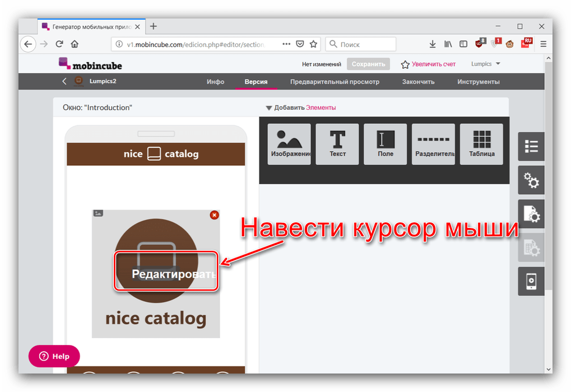Click the Элементы link
Image resolution: width=571 pixels, height=392 pixels.
tap(321, 108)
